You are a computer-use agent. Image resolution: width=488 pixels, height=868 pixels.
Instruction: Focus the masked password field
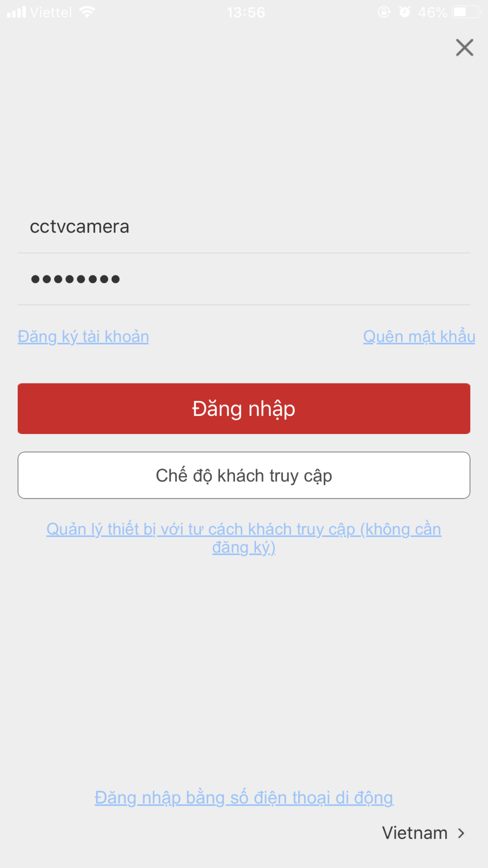pos(244,279)
